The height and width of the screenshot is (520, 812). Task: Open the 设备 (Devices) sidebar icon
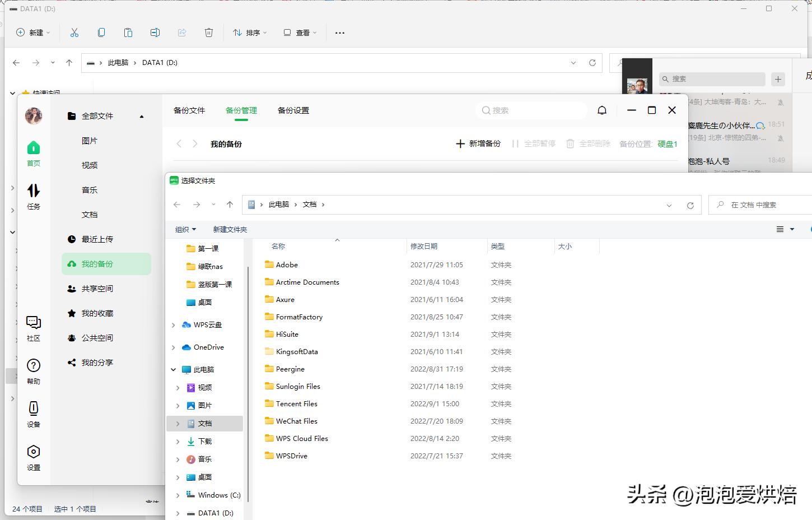click(x=34, y=414)
